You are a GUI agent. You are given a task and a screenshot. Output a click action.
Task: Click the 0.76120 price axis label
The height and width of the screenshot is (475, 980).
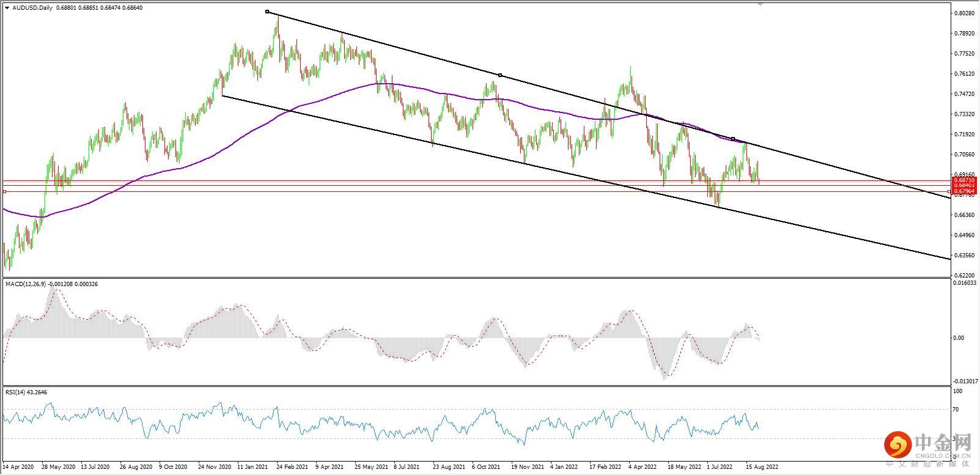coord(964,73)
